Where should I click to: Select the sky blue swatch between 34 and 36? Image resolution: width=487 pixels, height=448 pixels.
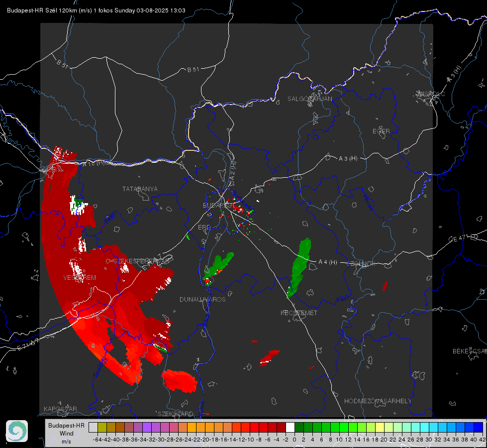pyautogui.click(x=452, y=427)
